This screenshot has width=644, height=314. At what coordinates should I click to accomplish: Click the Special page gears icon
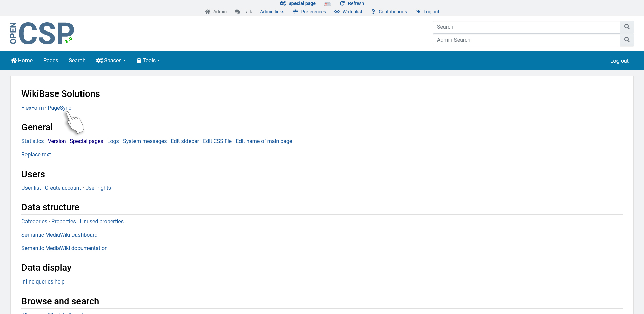point(283,3)
